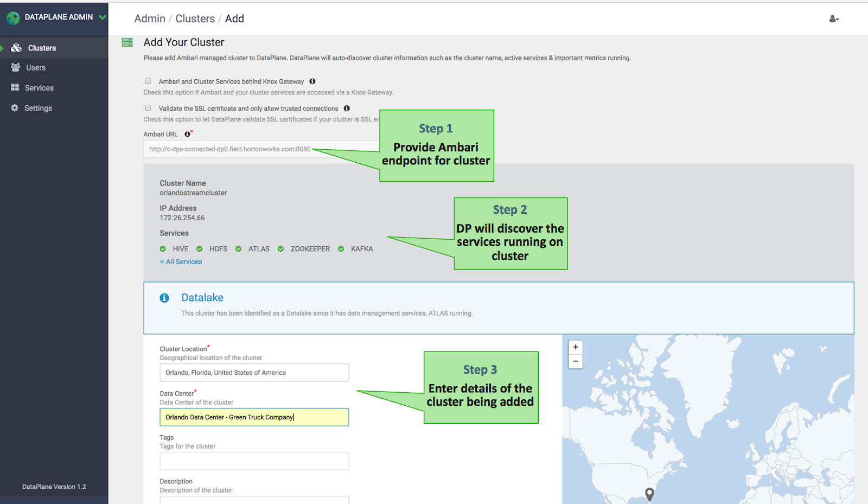
Task: Click the KAFKA service label
Action: 362,249
